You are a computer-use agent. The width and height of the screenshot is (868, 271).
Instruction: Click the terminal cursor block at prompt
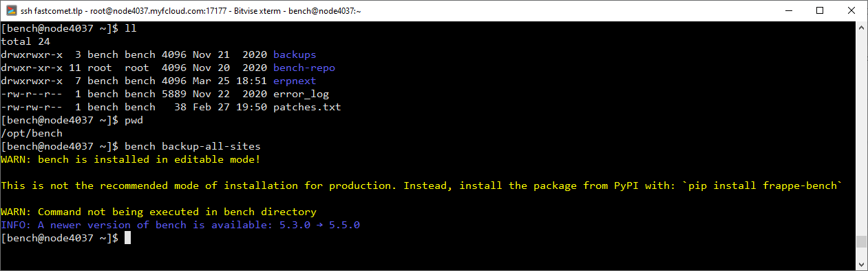pyautogui.click(x=127, y=238)
